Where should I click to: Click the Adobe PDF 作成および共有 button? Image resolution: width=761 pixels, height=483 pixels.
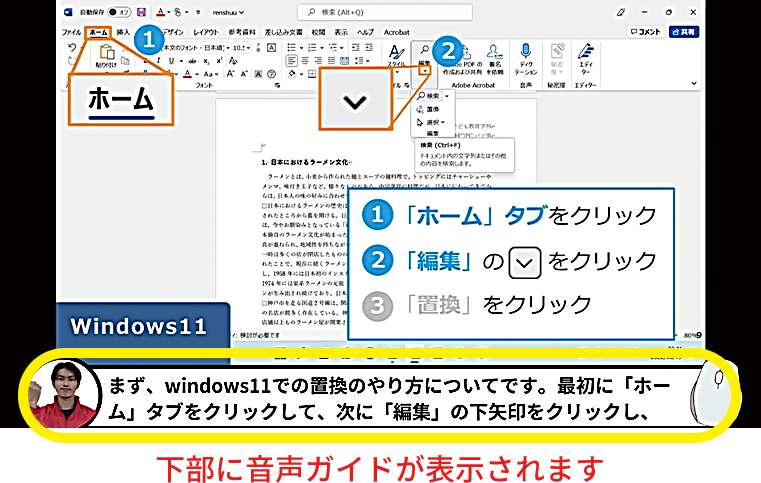[463, 60]
